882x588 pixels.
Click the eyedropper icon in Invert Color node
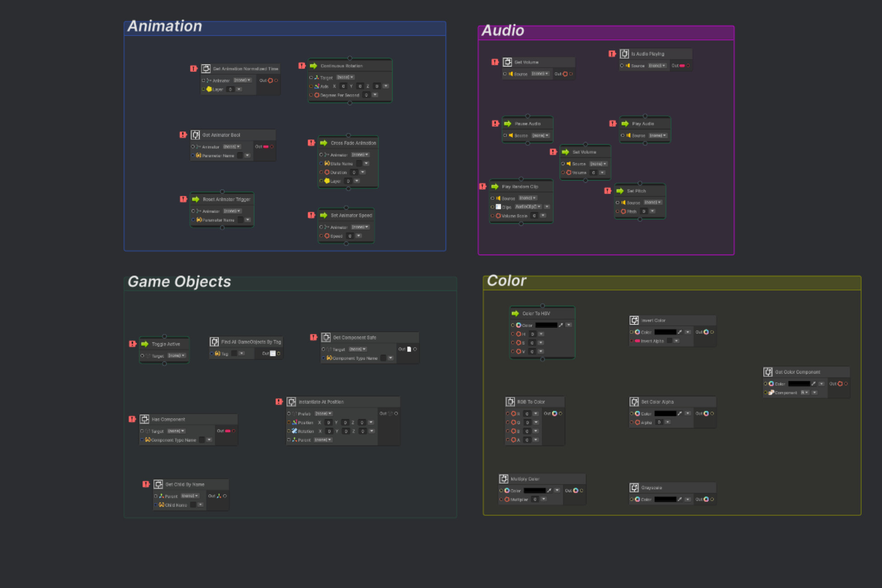coord(679,332)
